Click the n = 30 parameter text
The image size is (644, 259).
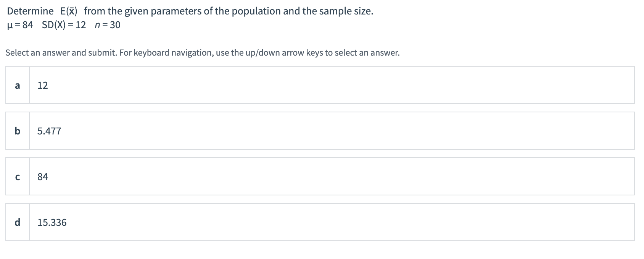(x=108, y=25)
